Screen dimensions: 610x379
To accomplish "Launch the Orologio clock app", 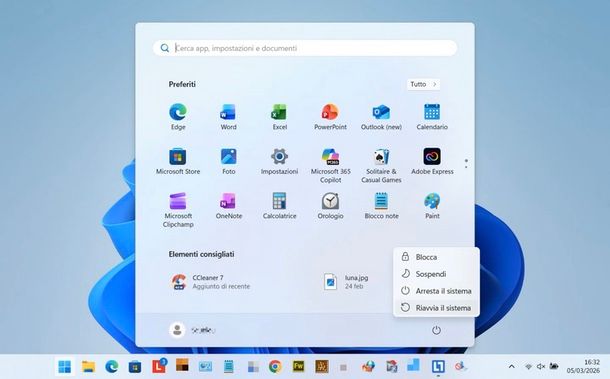I will (x=330, y=205).
